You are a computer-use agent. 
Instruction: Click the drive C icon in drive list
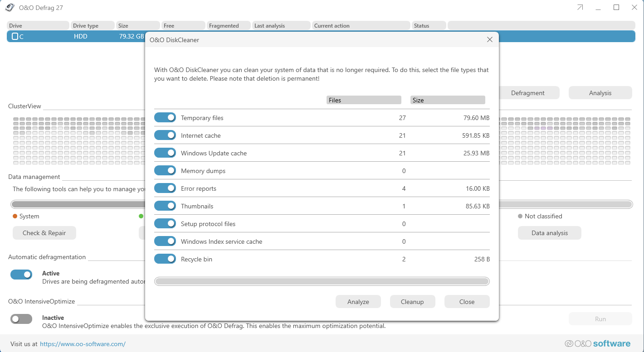(15, 36)
